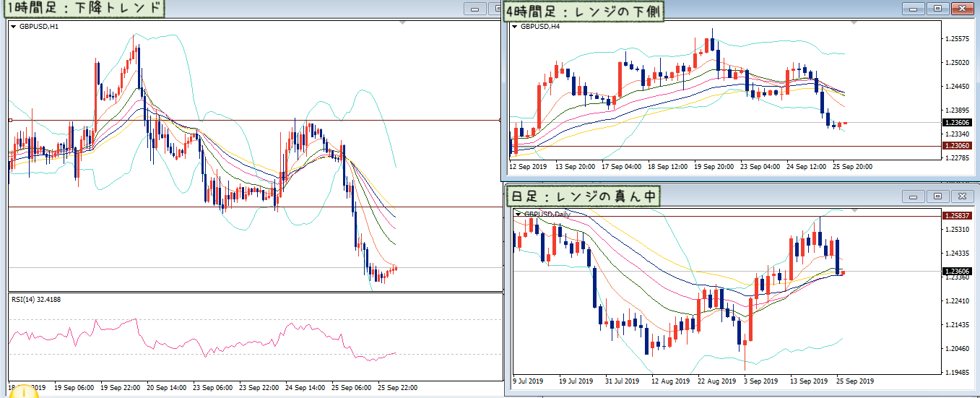980x398 pixels.
Task: Select the upper red horizontal line's left handle in H1 chart
Action: [10, 120]
